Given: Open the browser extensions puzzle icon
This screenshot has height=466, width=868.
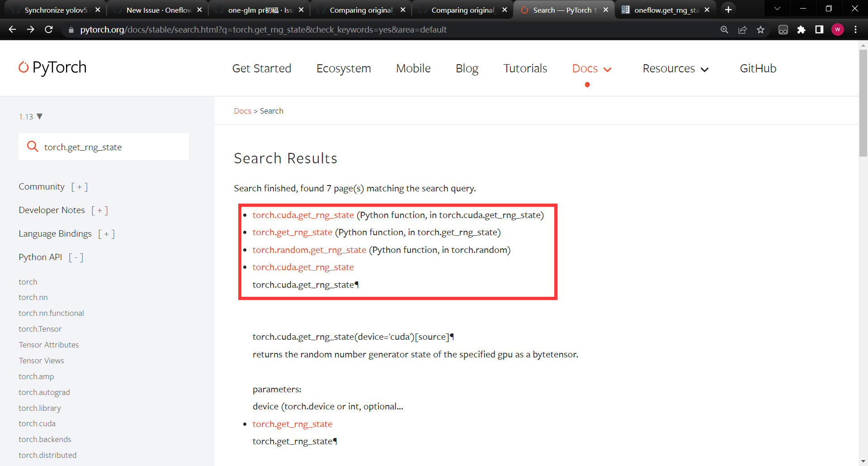Looking at the screenshot, I should pos(802,29).
